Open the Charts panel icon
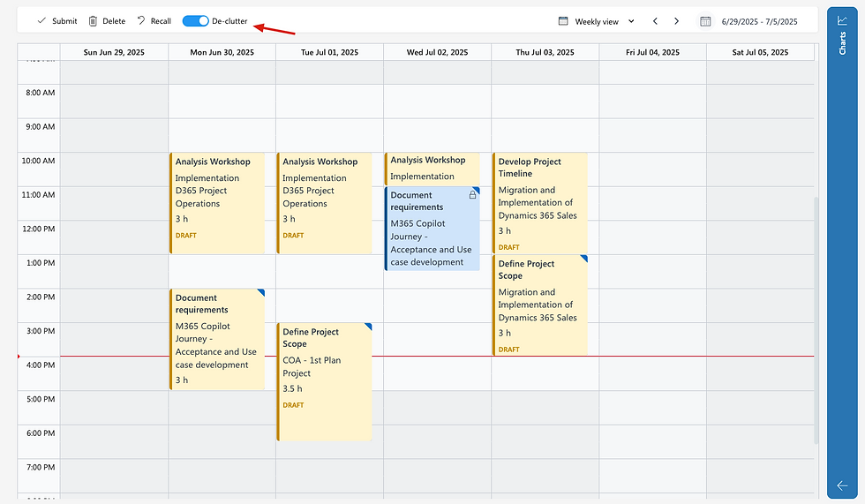865x504 pixels. tap(842, 20)
